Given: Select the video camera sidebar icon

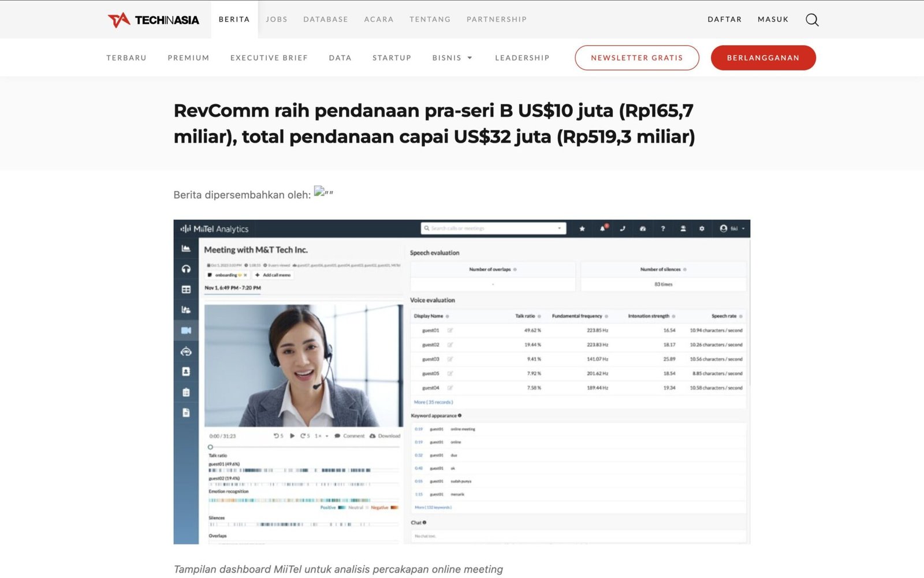Looking at the screenshot, I should point(186,331).
